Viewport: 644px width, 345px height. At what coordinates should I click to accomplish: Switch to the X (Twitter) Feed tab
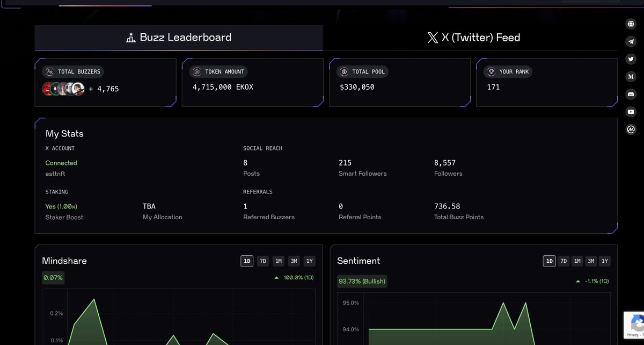pyautogui.click(x=473, y=38)
